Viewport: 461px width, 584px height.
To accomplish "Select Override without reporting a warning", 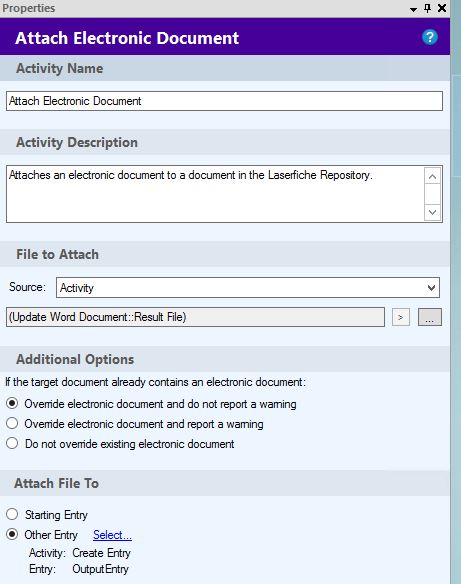I will (x=12, y=403).
